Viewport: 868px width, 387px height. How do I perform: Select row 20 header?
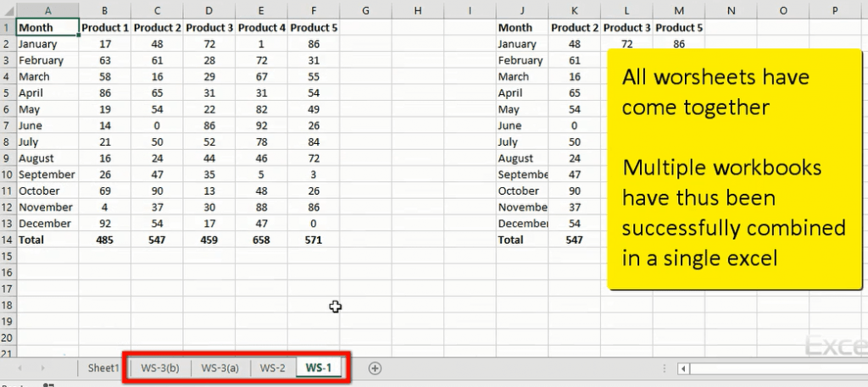[8, 338]
